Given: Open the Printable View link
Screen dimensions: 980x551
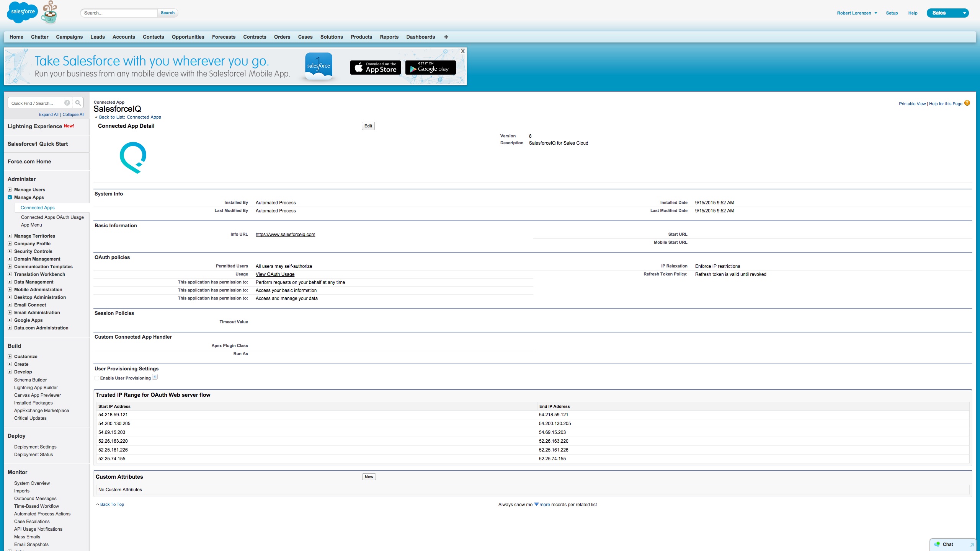Looking at the screenshot, I should pos(912,104).
